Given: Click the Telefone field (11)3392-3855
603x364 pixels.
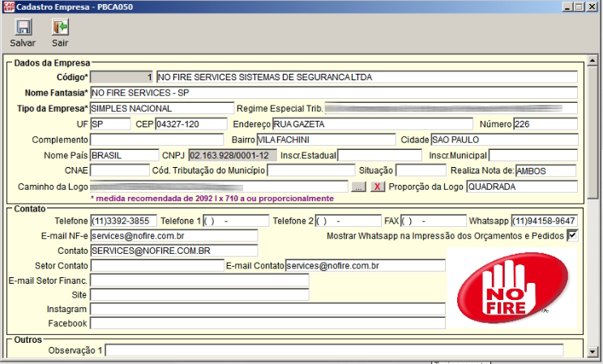Looking at the screenshot, I should coord(123,221).
